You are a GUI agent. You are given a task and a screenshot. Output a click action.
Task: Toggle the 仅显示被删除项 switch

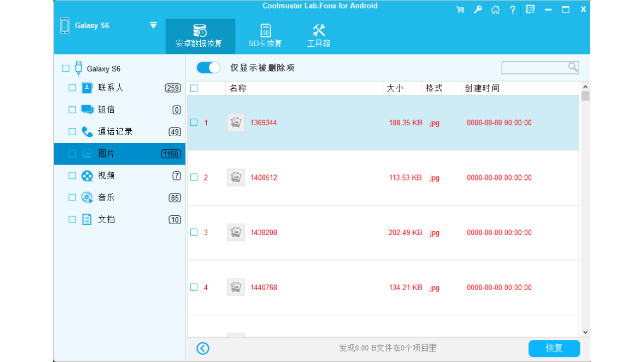(208, 67)
